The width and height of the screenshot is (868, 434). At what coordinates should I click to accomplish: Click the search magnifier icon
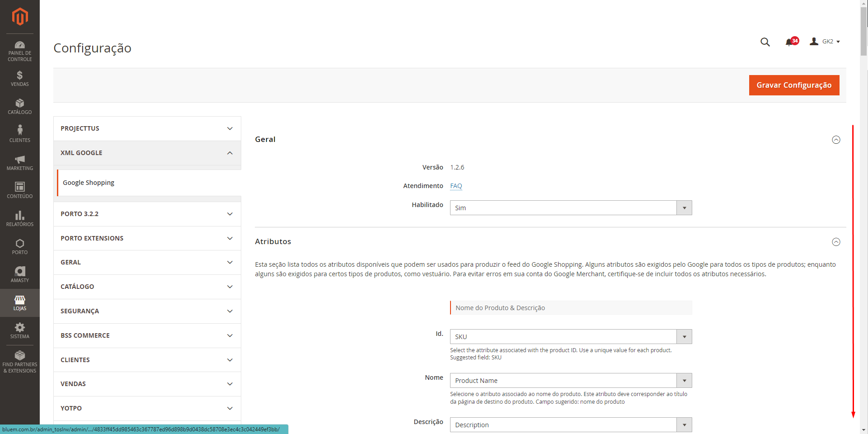tap(765, 42)
